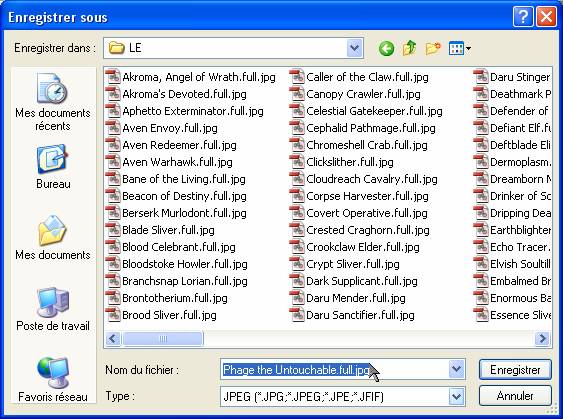
Task: Close the Enregistrer sous dialog
Action: (x=546, y=17)
